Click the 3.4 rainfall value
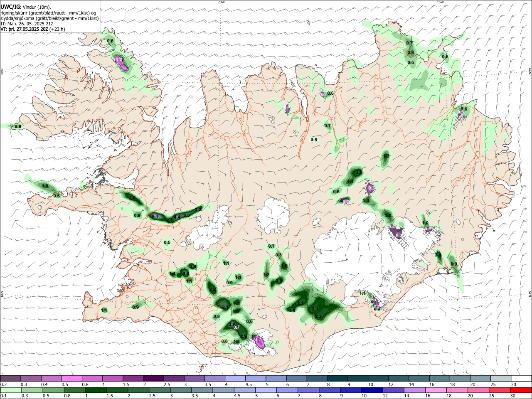 [x=186, y=273]
